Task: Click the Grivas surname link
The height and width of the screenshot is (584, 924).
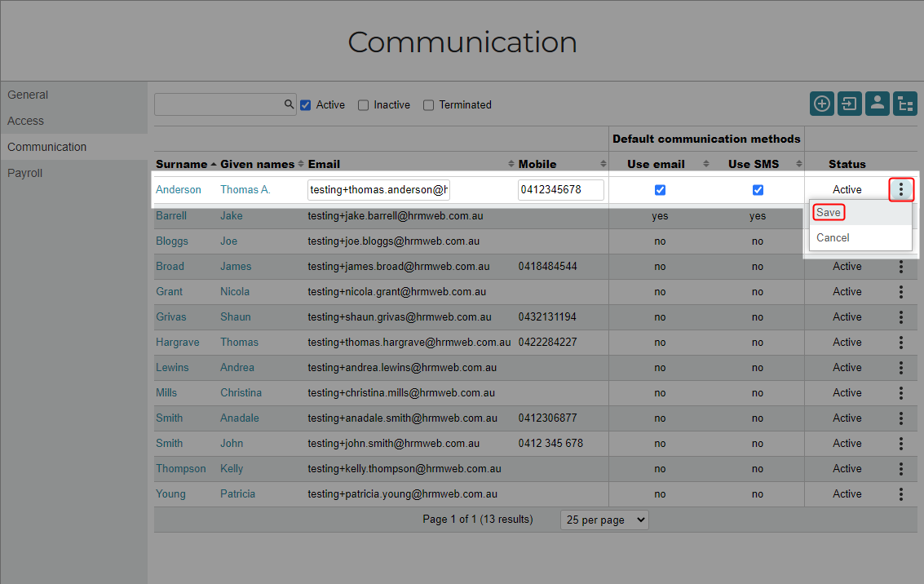Action: pos(171,317)
